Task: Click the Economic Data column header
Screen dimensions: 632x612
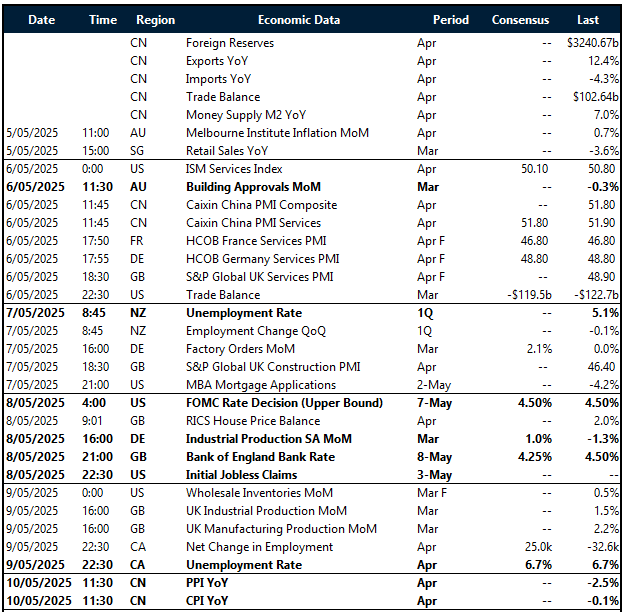Action: point(299,20)
